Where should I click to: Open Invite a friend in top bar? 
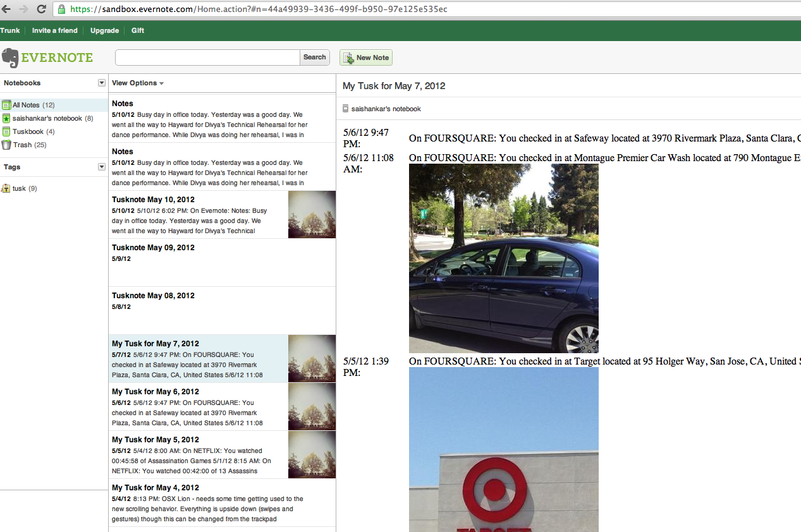coord(55,30)
